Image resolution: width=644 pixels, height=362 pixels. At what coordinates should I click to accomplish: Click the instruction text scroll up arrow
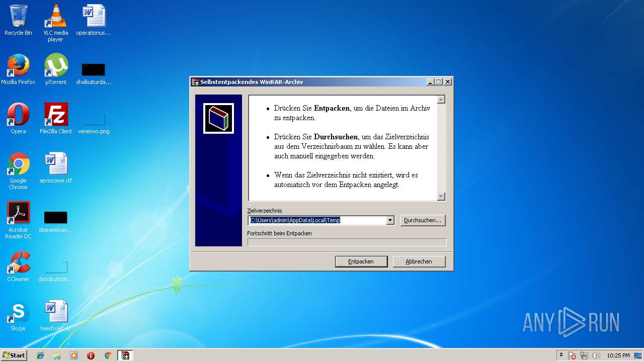coord(441,100)
